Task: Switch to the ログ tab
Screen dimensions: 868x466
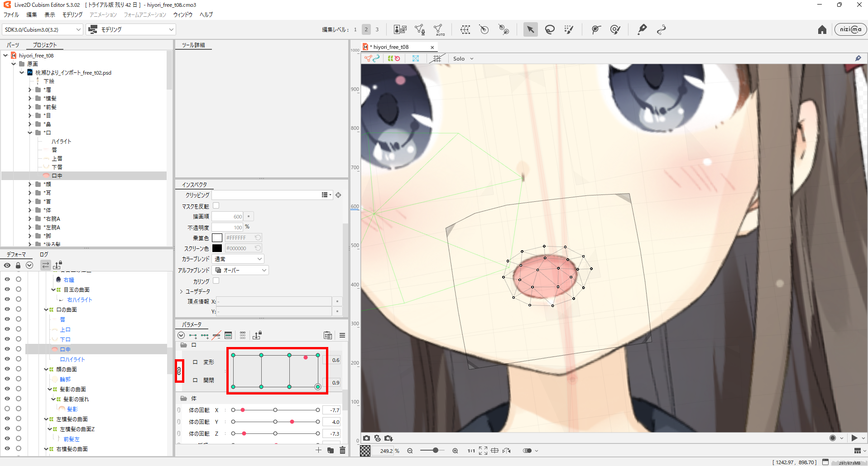Action: coord(43,255)
